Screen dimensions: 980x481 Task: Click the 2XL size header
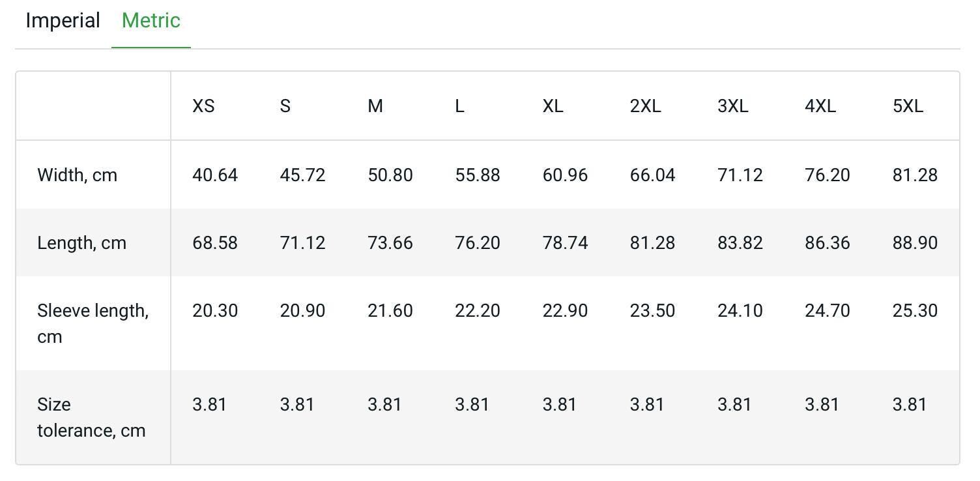645,106
